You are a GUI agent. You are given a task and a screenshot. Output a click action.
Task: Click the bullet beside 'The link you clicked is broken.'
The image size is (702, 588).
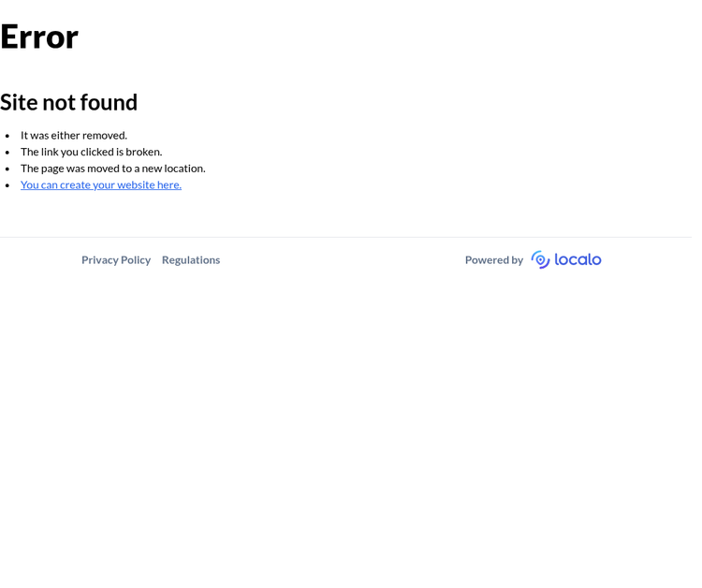pos(7,153)
